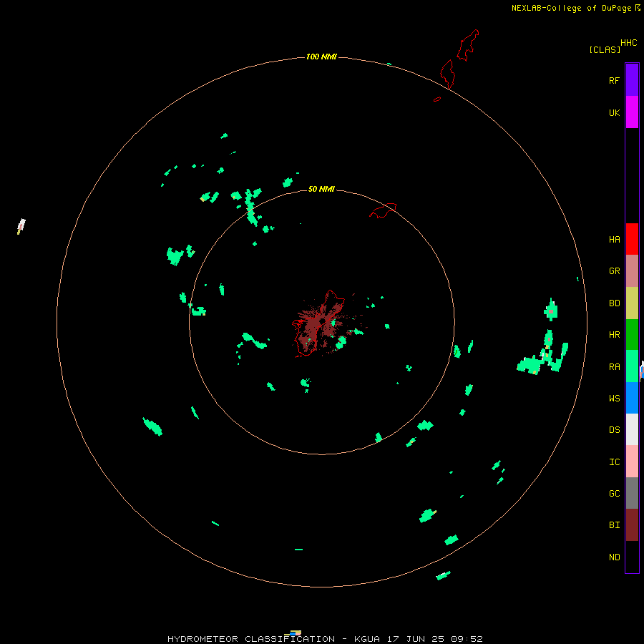Click the IC pink legend swatch
The height and width of the screenshot is (644, 644).
pyautogui.click(x=632, y=462)
